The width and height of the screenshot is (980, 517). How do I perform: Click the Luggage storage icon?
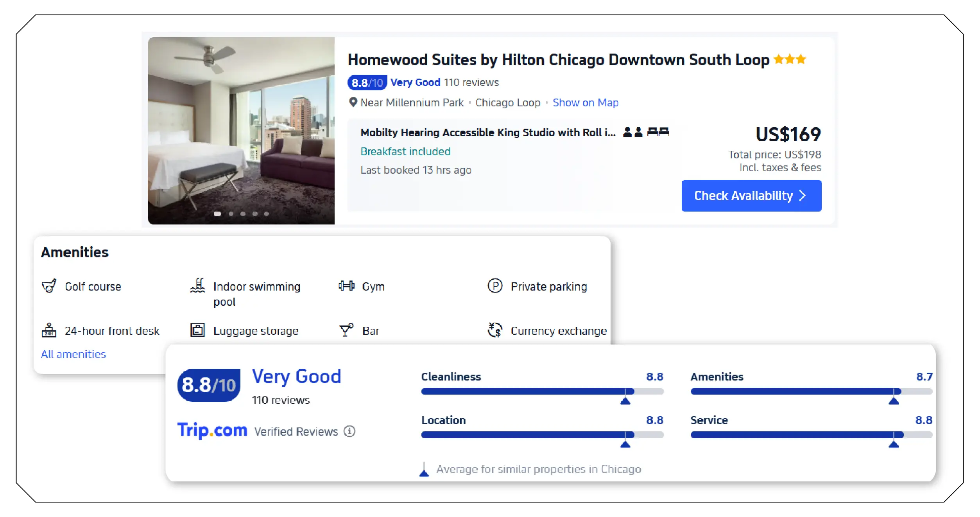coord(197,330)
